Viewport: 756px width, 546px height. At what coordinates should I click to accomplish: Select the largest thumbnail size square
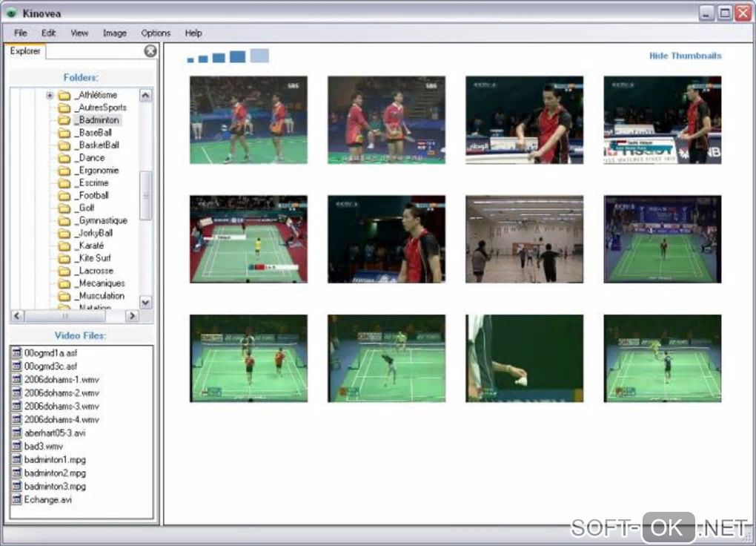click(x=259, y=56)
